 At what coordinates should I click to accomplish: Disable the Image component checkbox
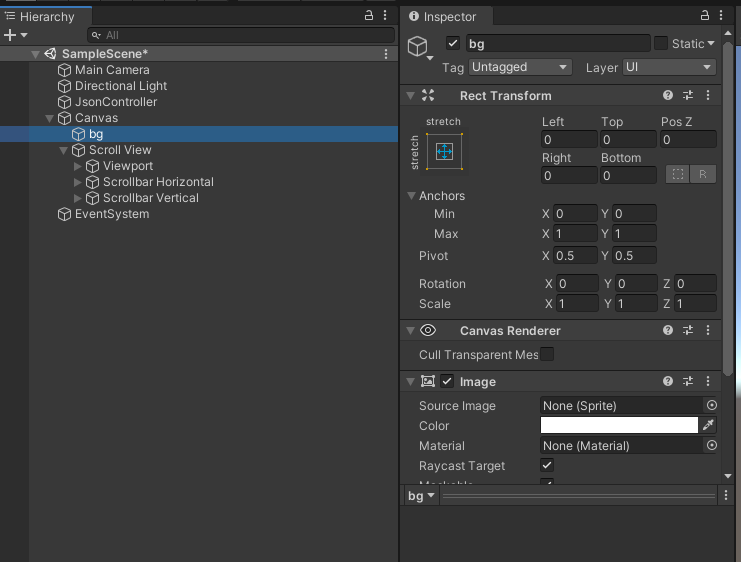(x=447, y=381)
